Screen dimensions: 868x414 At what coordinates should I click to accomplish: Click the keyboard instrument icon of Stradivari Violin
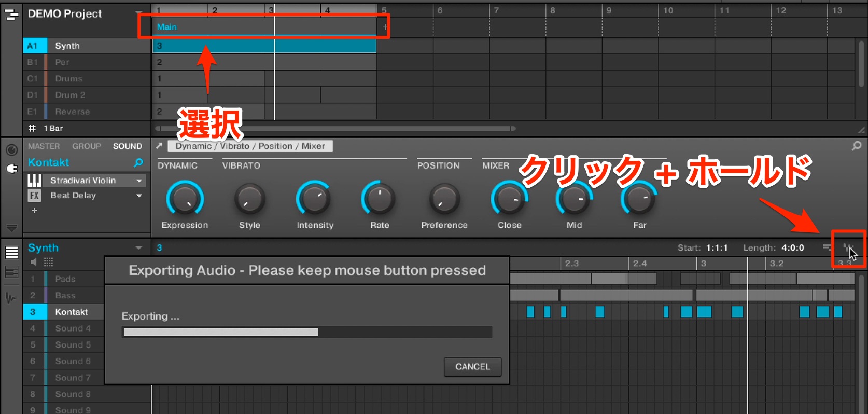[x=34, y=181]
